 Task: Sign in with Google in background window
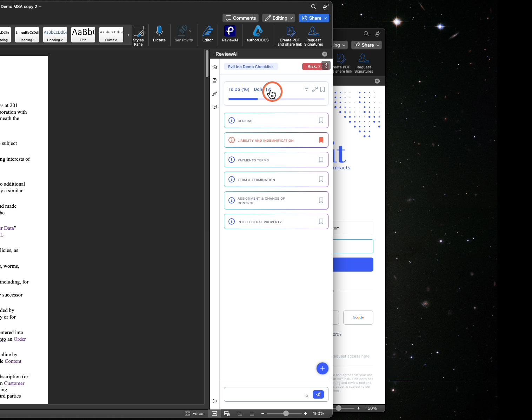358,318
